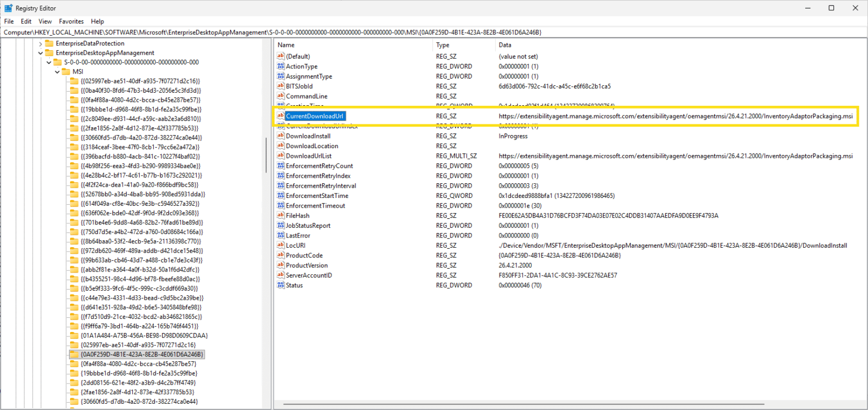Click the (Default) string value icon
The width and height of the screenshot is (868, 410).
281,57
